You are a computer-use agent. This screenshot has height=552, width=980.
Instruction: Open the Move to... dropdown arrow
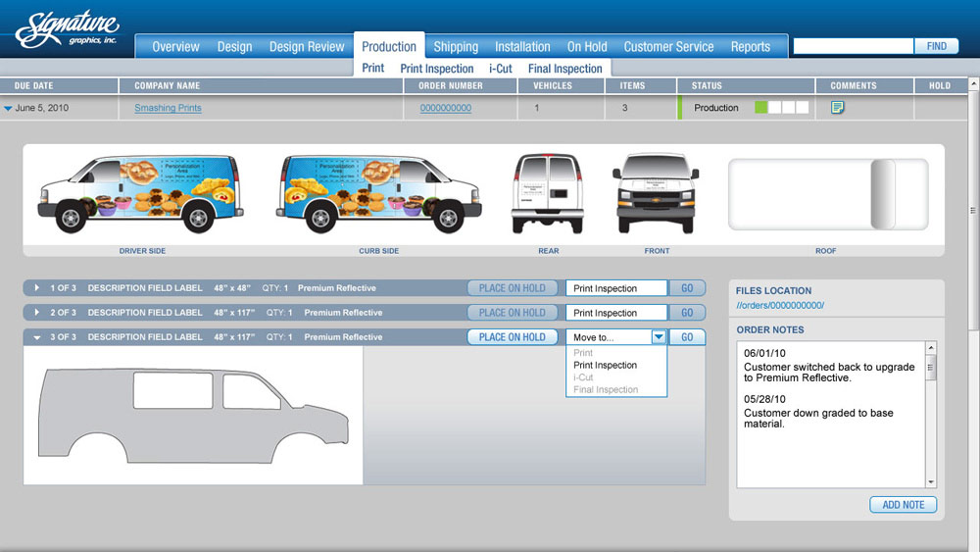659,337
